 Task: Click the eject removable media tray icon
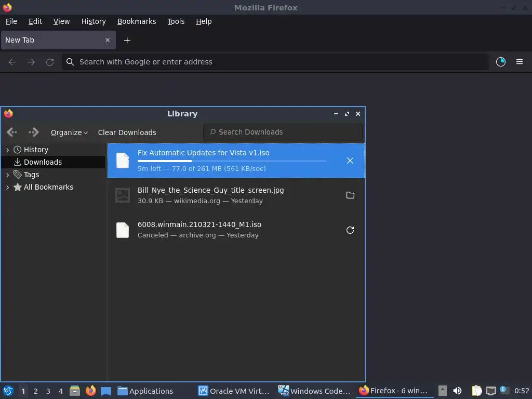(x=443, y=391)
